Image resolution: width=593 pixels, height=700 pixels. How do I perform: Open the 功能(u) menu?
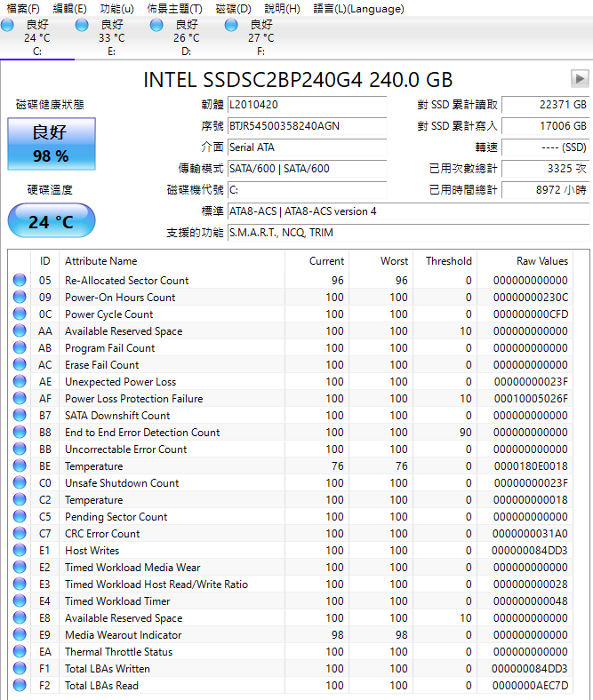tap(116, 9)
